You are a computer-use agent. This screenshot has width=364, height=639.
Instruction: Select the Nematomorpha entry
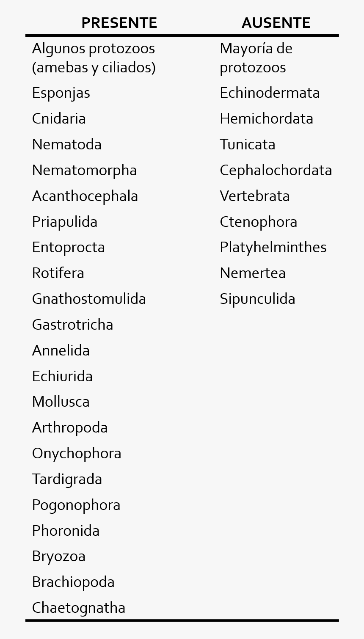(x=84, y=171)
